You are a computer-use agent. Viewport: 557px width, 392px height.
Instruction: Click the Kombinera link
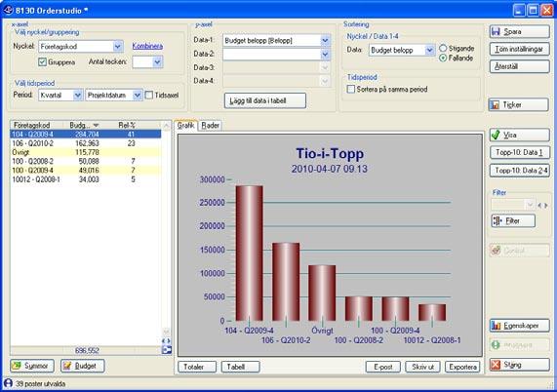click(147, 46)
